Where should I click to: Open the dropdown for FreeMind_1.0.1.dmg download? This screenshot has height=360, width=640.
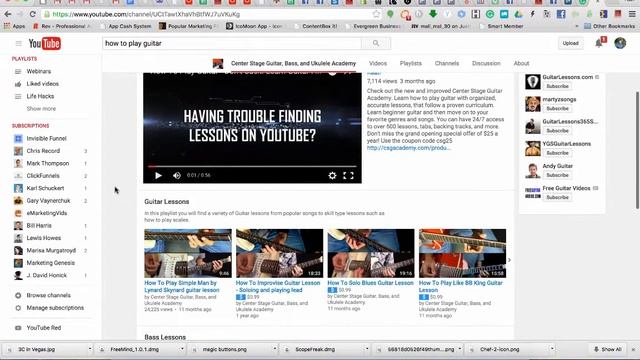182,349
